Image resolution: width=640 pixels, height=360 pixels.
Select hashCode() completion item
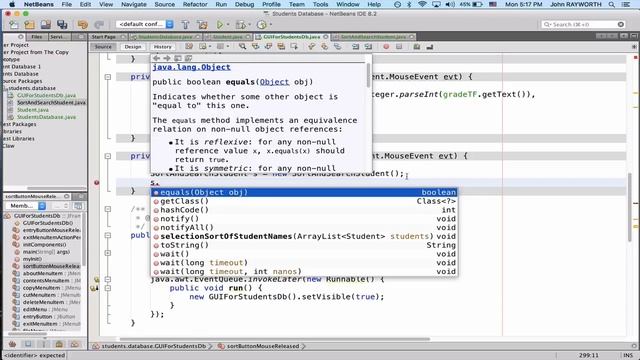(304, 210)
